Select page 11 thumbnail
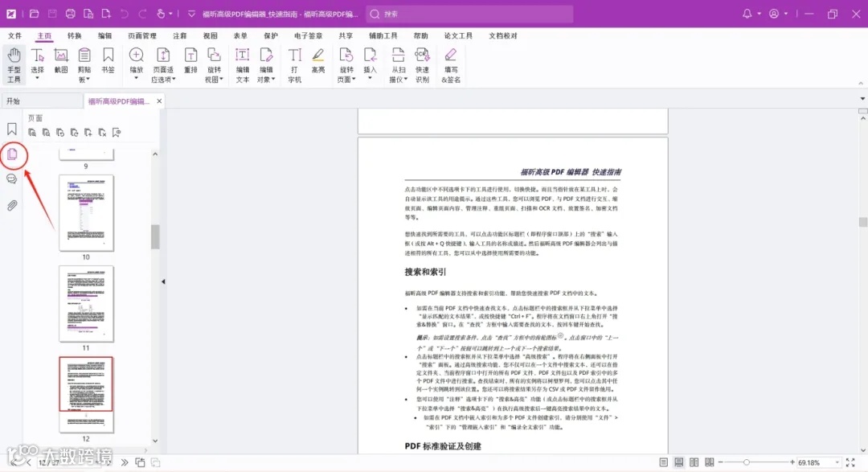This screenshot has width=868, height=472. click(86, 304)
